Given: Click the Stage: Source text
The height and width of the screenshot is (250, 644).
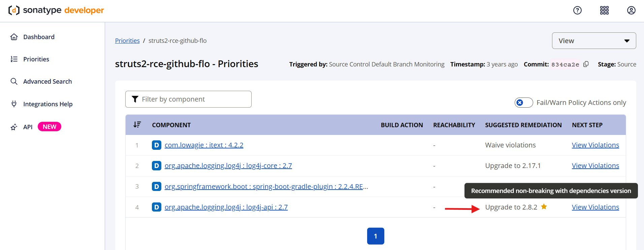Looking at the screenshot, I should pyautogui.click(x=617, y=64).
